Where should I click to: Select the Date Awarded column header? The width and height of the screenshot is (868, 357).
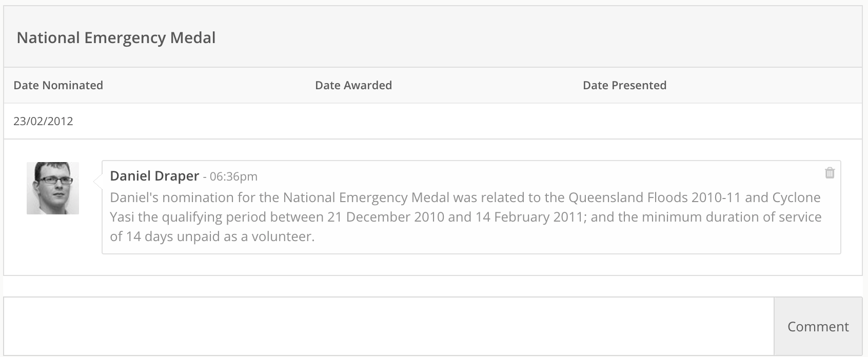353,85
